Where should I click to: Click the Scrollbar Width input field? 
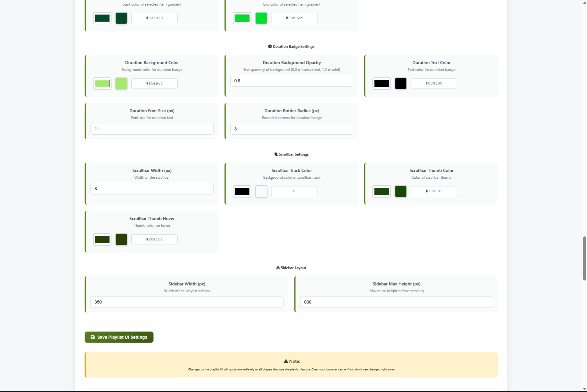click(x=152, y=189)
